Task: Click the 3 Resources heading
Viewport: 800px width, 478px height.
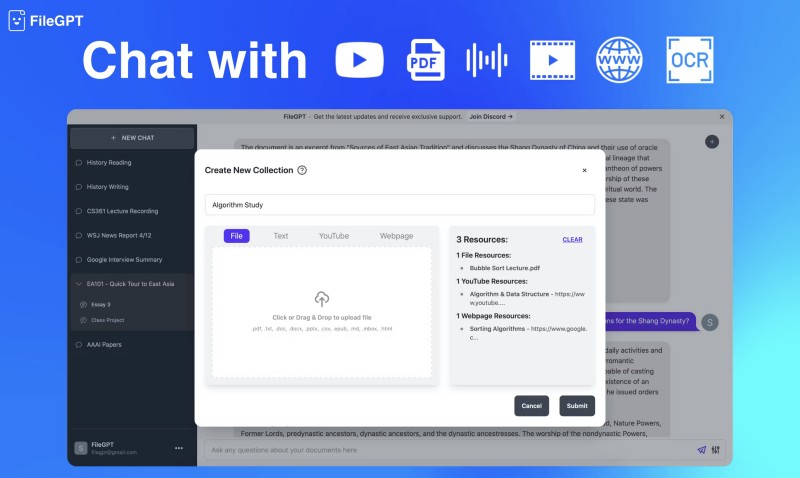Action: pos(482,239)
